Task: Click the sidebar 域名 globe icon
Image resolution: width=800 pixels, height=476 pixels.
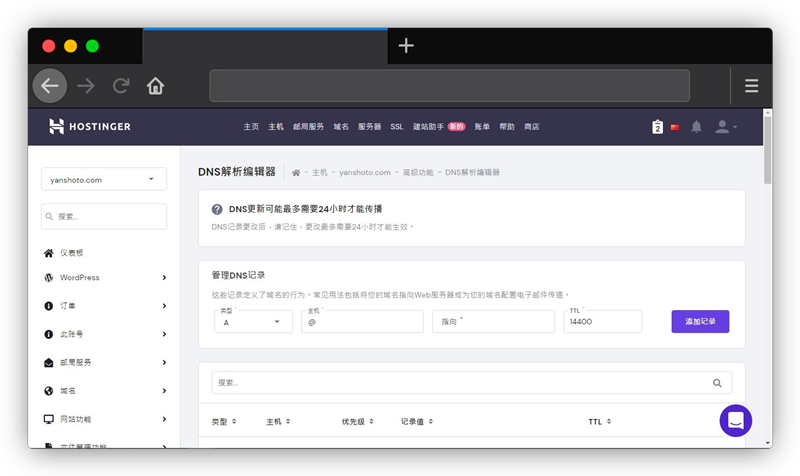Action: tap(48, 391)
